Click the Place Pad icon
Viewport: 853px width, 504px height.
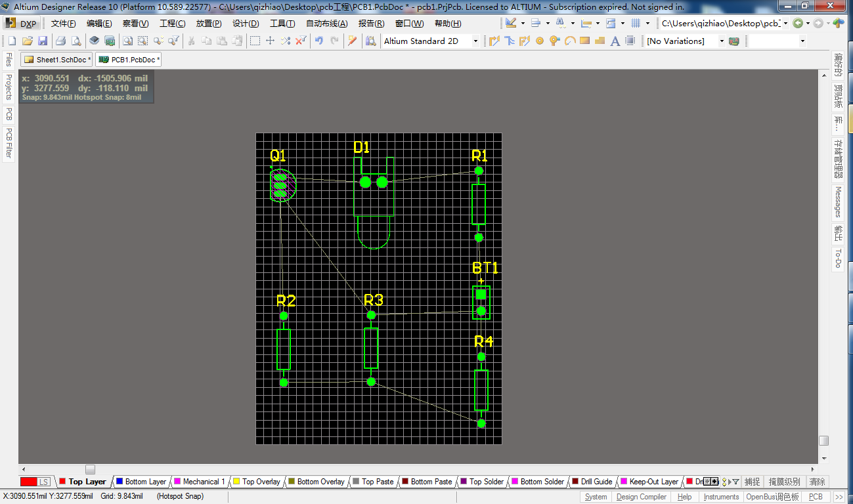coord(539,41)
